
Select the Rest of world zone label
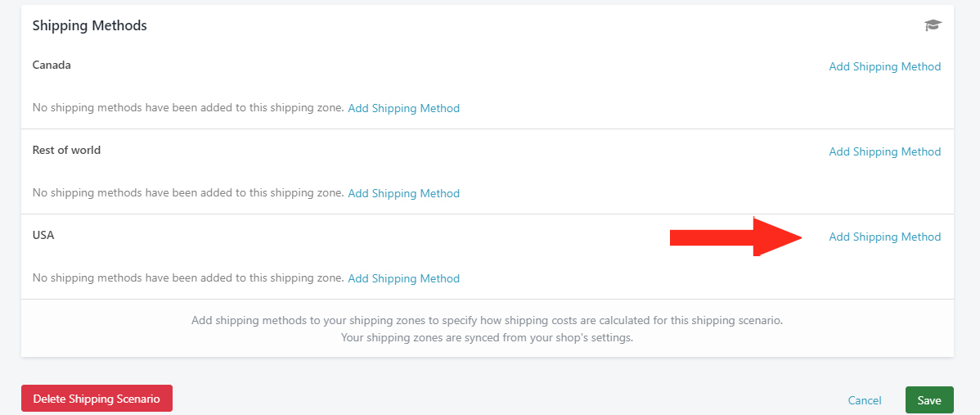tap(66, 150)
